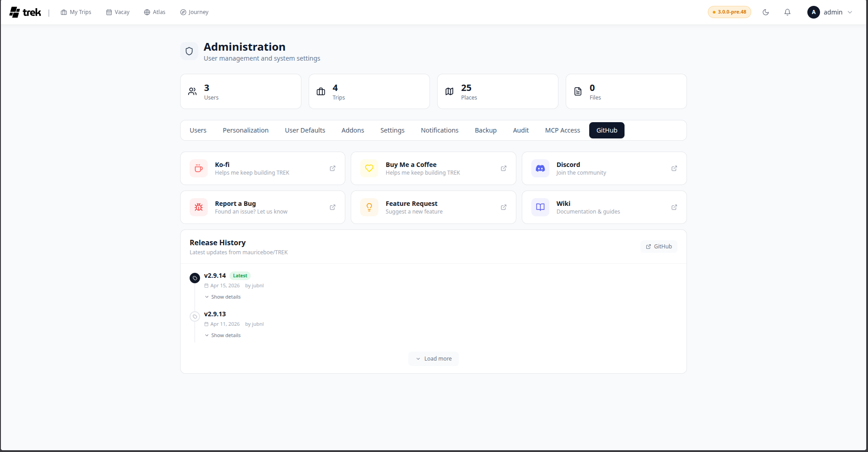The width and height of the screenshot is (868, 452).
Task: Expand Show details for v2.9.14
Action: [223, 297]
